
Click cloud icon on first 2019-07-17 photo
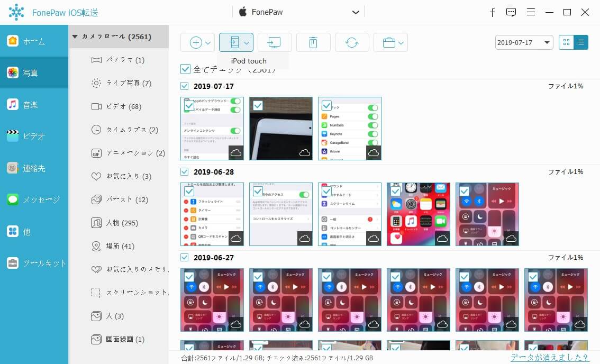[236, 153]
